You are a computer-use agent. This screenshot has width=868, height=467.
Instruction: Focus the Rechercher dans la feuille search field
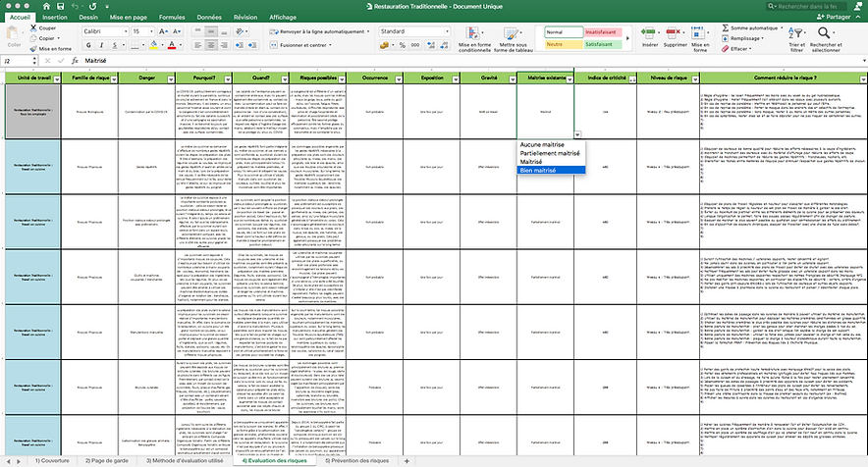point(807,6)
